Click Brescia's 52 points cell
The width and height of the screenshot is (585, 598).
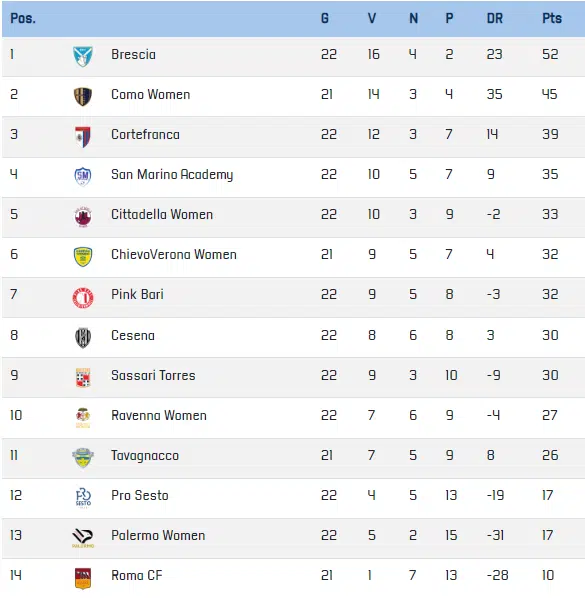click(x=550, y=54)
